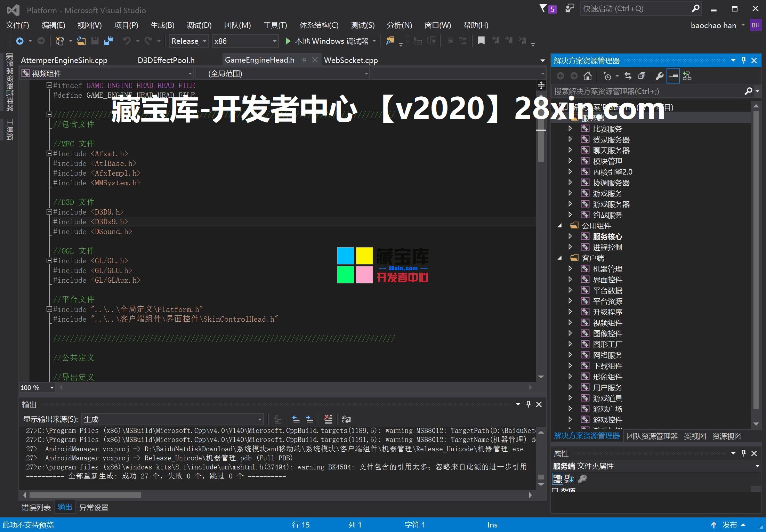Expand the 视频组件 project node

[570, 323]
